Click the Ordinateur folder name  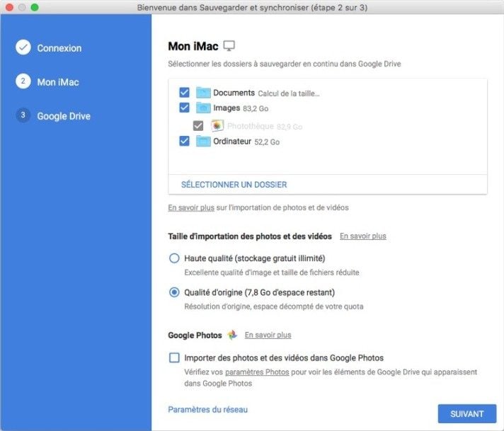(232, 142)
